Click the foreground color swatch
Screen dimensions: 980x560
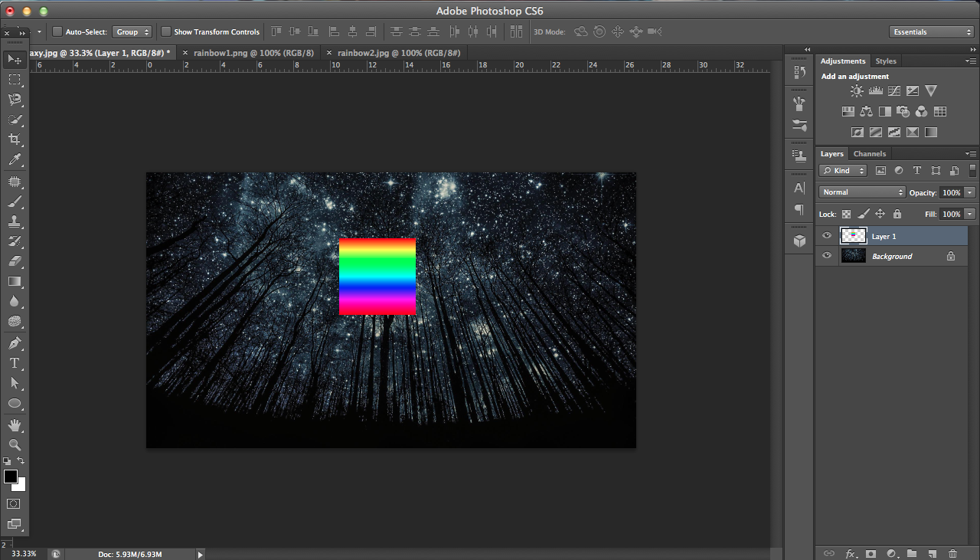10,476
